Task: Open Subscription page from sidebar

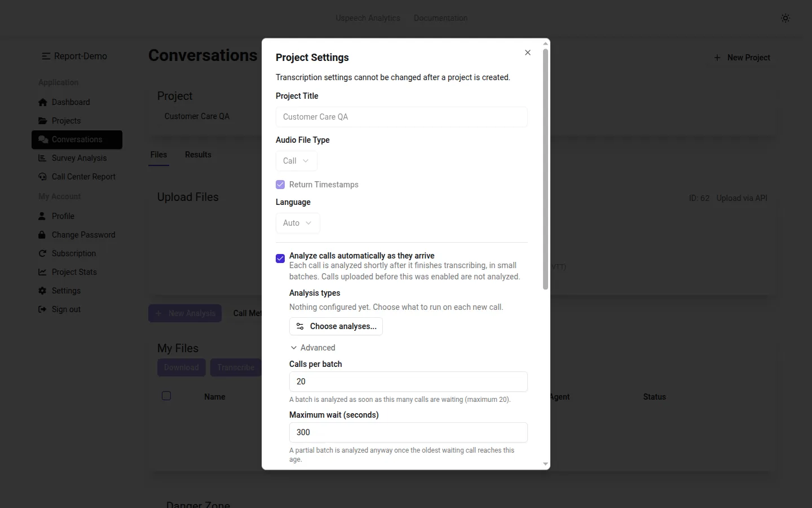Action: coord(77,253)
